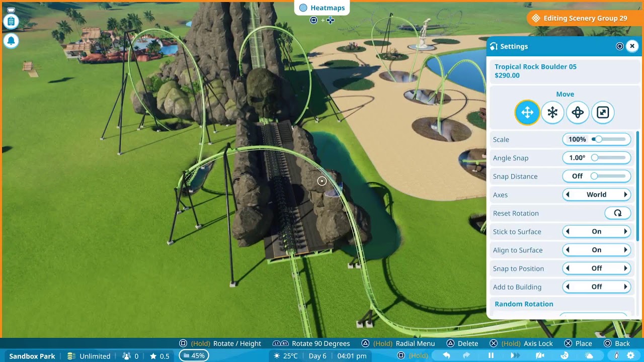Click the Settings panel header icon
Screen dimensions: 644x362
pyautogui.click(x=494, y=46)
